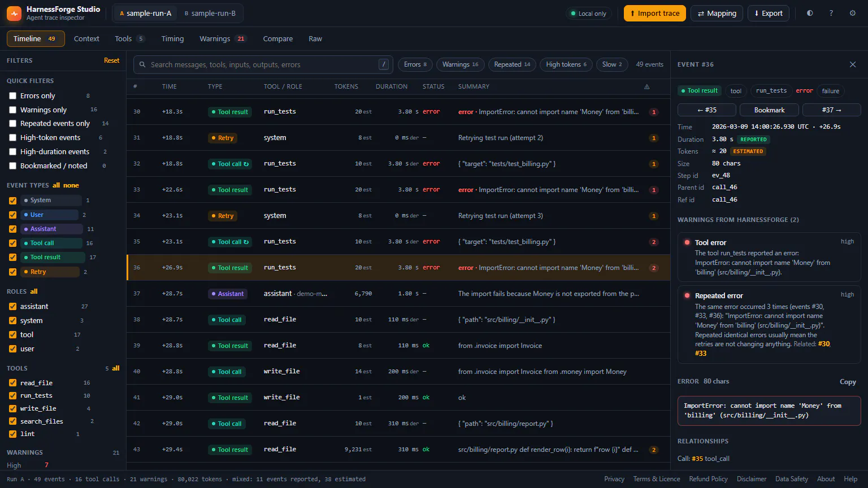The height and width of the screenshot is (488, 868).
Task: Click the Export button
Action: pos(769,13)
